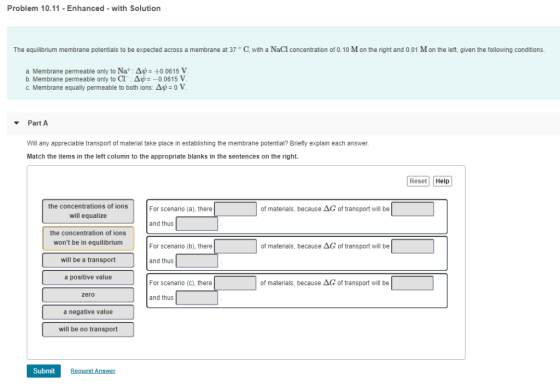560x386 pixels.
Task: Click the Reset button
Action: [418, 181]
